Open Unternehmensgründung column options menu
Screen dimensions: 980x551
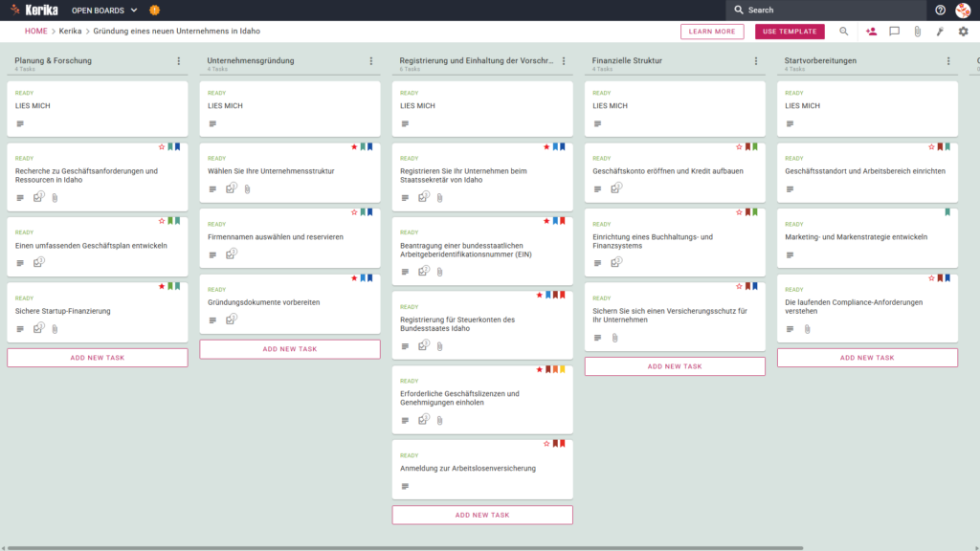click(x=371, y=61)
